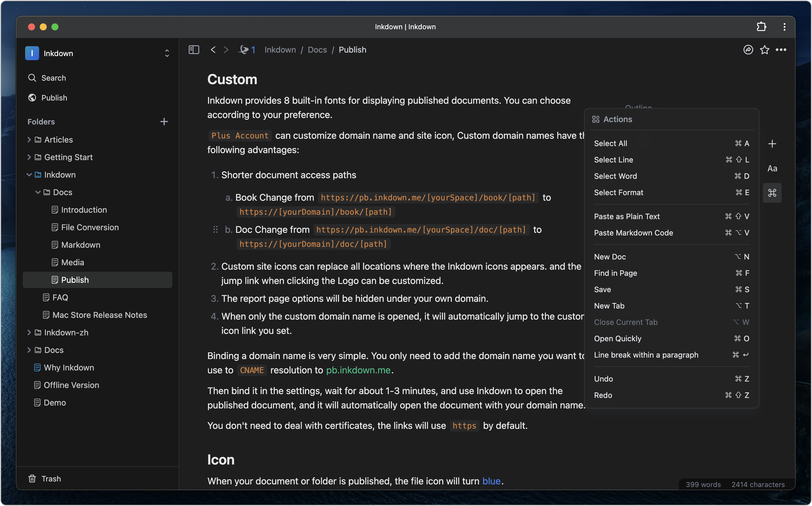Go back with the left arrow

tap(213, 50)
